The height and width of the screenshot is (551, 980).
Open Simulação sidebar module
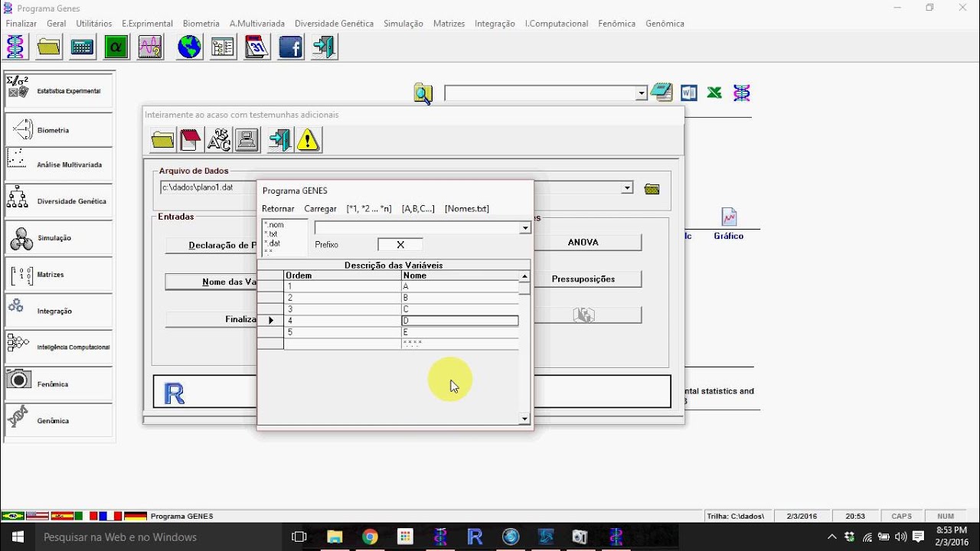click(x=59, y=238)
